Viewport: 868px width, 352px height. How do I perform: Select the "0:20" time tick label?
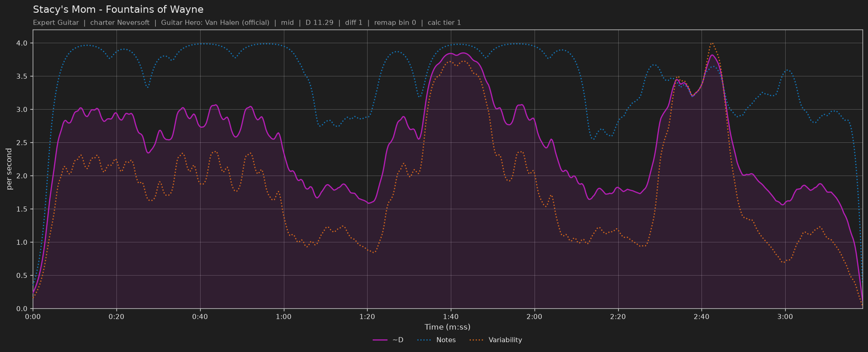point(116,317)
